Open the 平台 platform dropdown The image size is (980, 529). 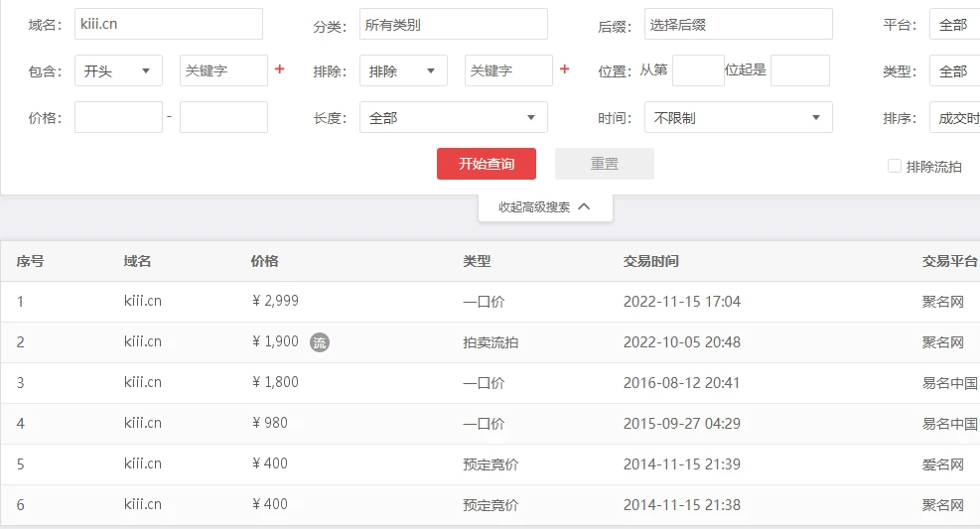[x=953, y=25]
